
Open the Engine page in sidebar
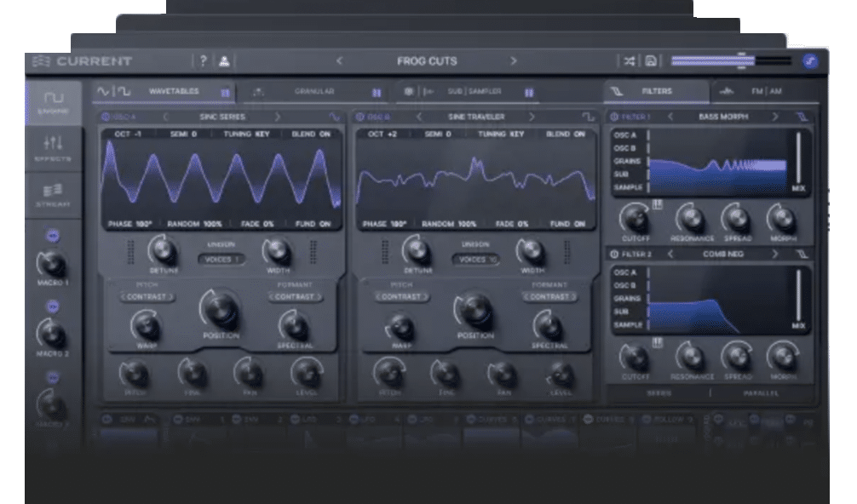pos(54,103)
